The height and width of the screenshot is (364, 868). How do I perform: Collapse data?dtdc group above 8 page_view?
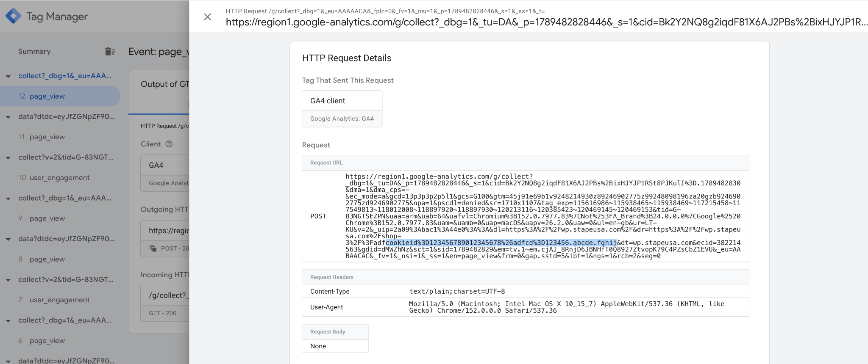tap(8, 239)
